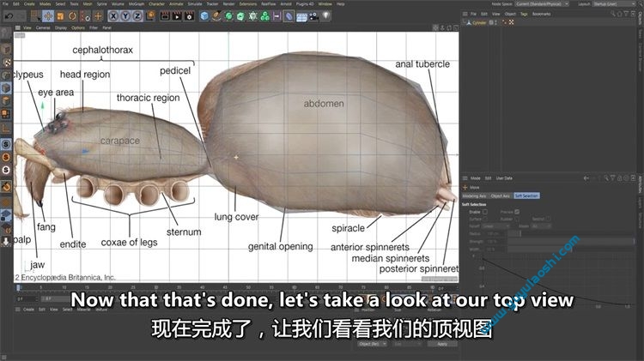Click Attribute Manager back arrow
Image resolution: width=644 pixels, height=361 pixels.
(x=586, y=178)
